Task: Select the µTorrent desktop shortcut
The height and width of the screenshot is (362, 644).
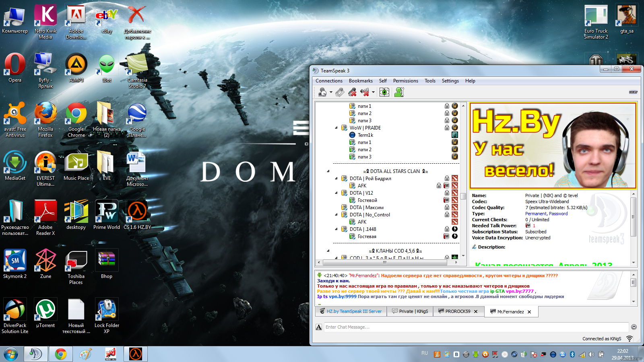Action: click(x=45, y=313)
